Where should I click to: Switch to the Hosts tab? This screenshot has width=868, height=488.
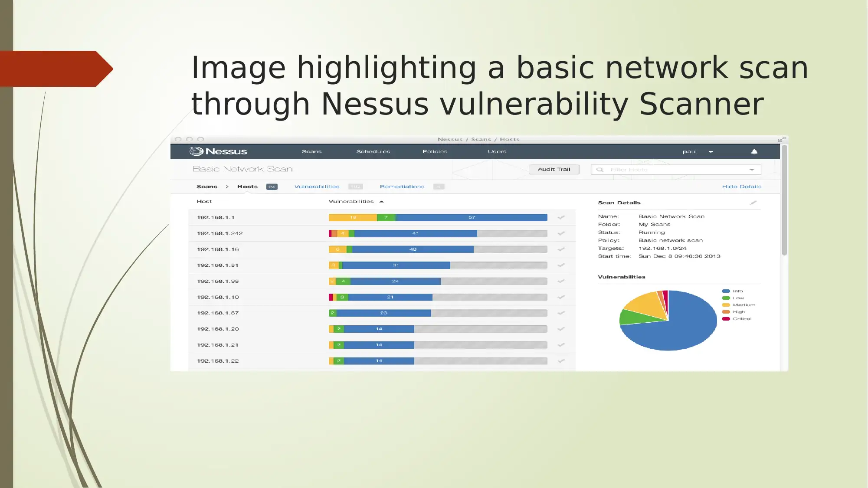tap(247, 187)
